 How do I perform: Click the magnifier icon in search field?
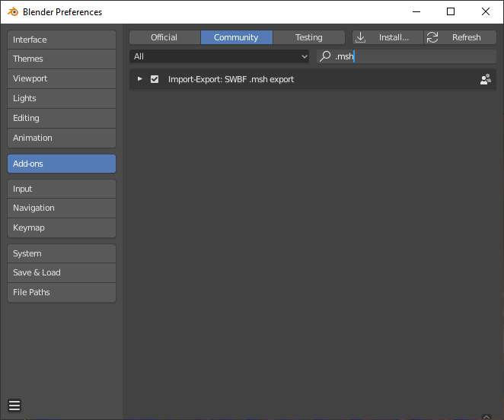325,56
